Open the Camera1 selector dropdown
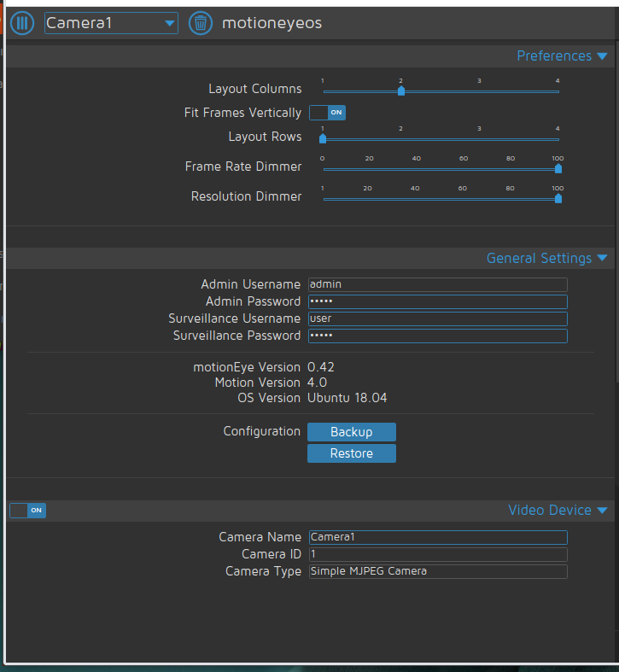Screen dimensions: 619x672 [x=111, y=23]
